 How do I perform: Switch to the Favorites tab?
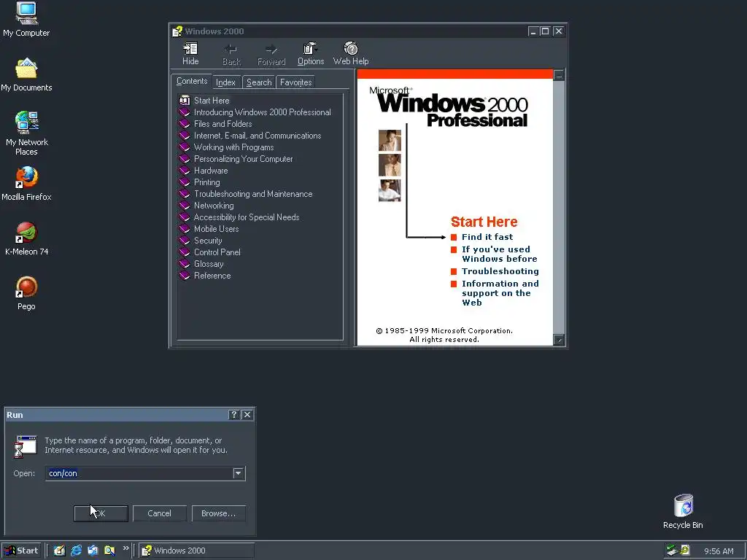click(x=295, y=82)
